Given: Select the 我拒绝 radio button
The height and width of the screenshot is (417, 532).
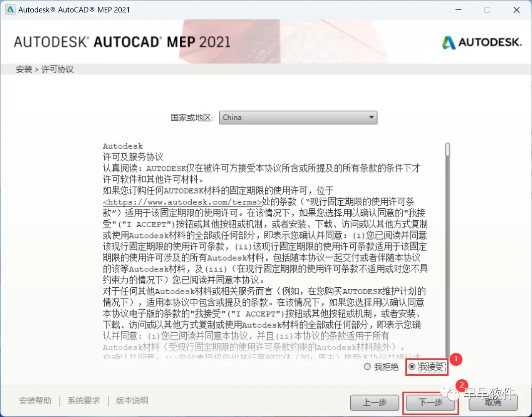Looking at the screenshot, I should 367,367.
